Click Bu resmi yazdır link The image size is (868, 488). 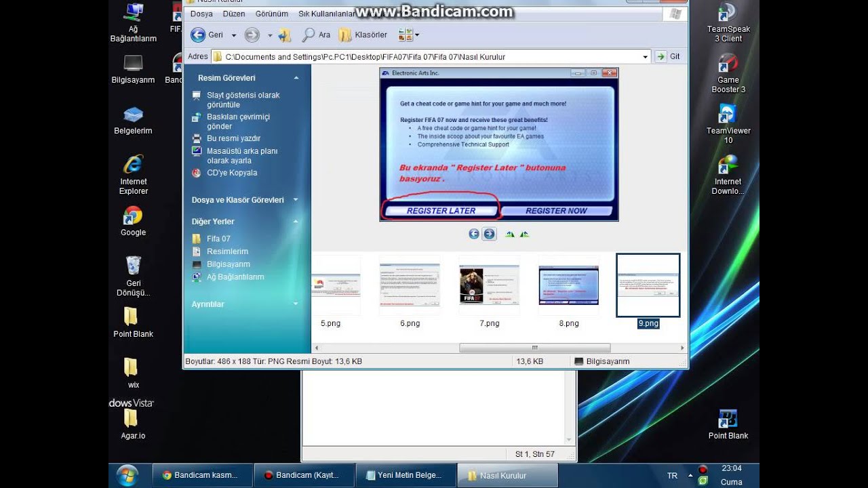point(233,138)
